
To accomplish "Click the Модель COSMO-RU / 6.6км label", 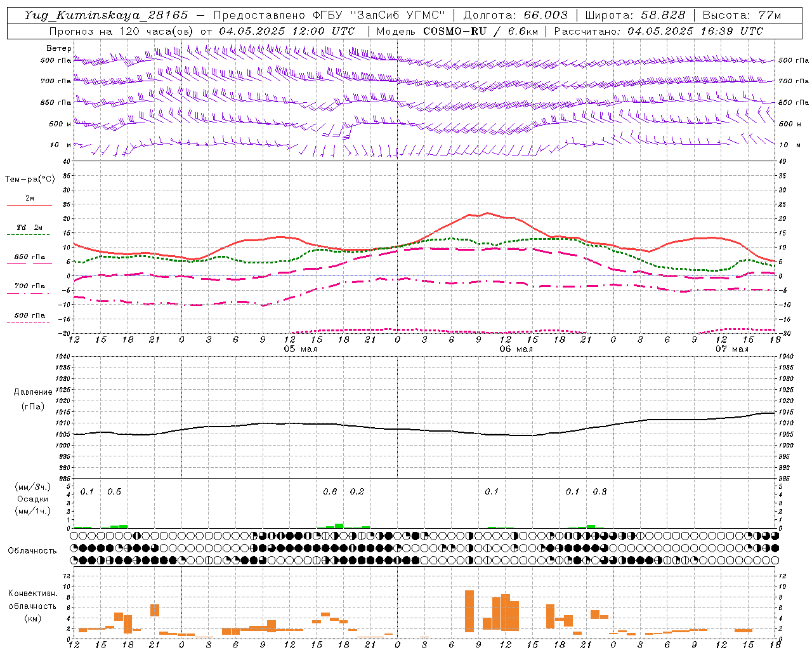I will pyautogui.click(x=457, y=31).
